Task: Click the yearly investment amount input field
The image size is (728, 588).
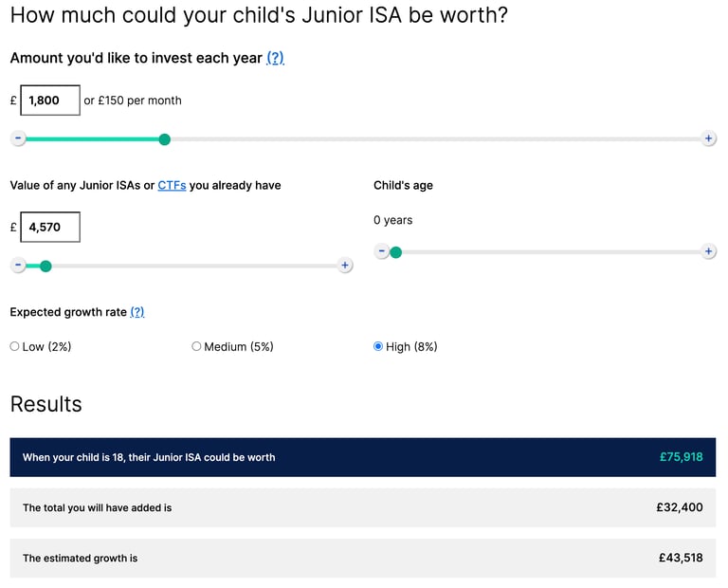Action: click(50, 101)
